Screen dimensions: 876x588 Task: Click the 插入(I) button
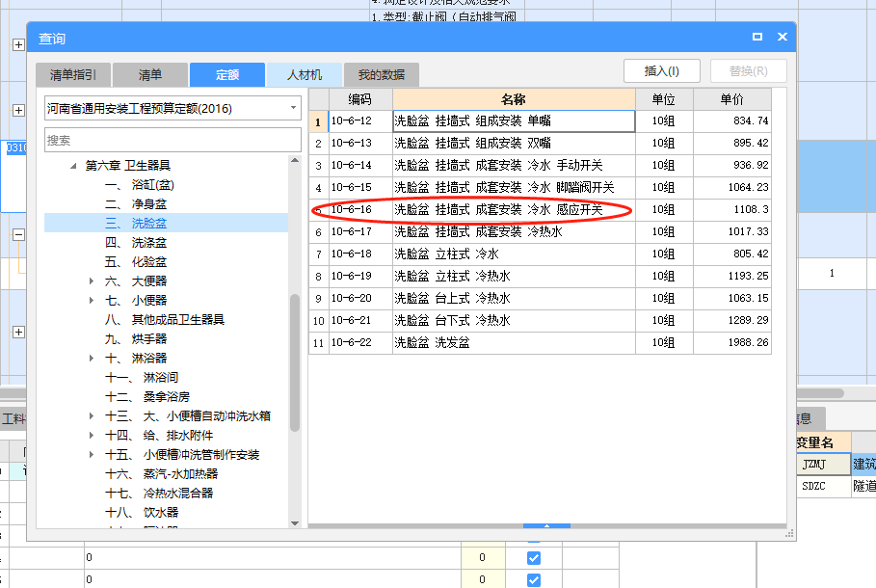tap(661, 71)
